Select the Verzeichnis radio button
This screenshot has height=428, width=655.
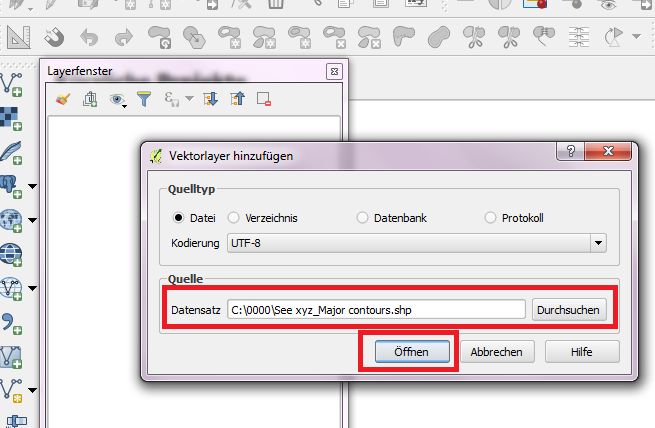234,217
